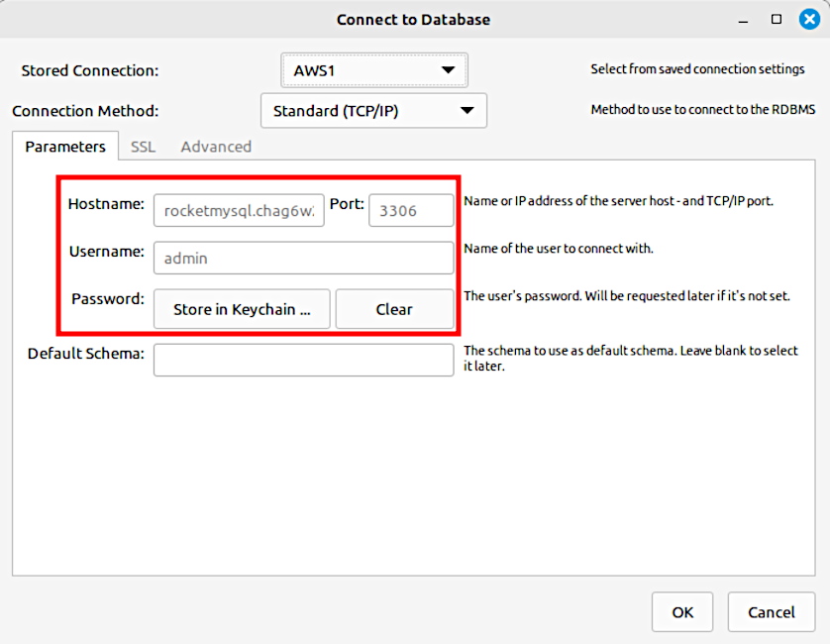The height and width of the screenshot is (644, 830).
Task: Confirm connection with the OK button
Action: 682,612
